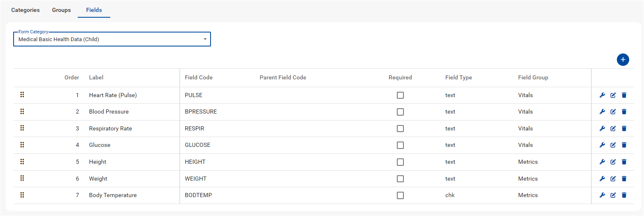Click the Order column header
644x216 pixels.
click(72, 77)
